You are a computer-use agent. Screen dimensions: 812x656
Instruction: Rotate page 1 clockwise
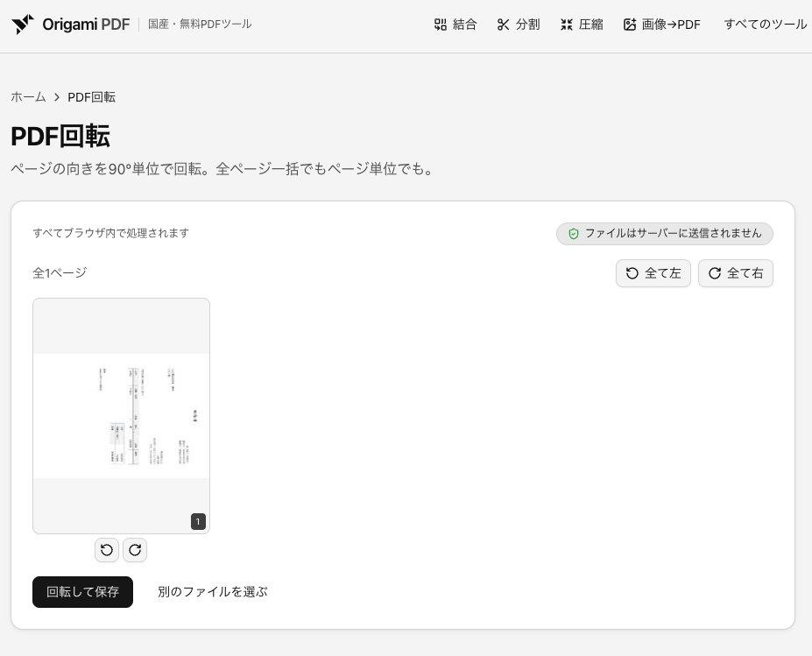[x=135, y=550]
